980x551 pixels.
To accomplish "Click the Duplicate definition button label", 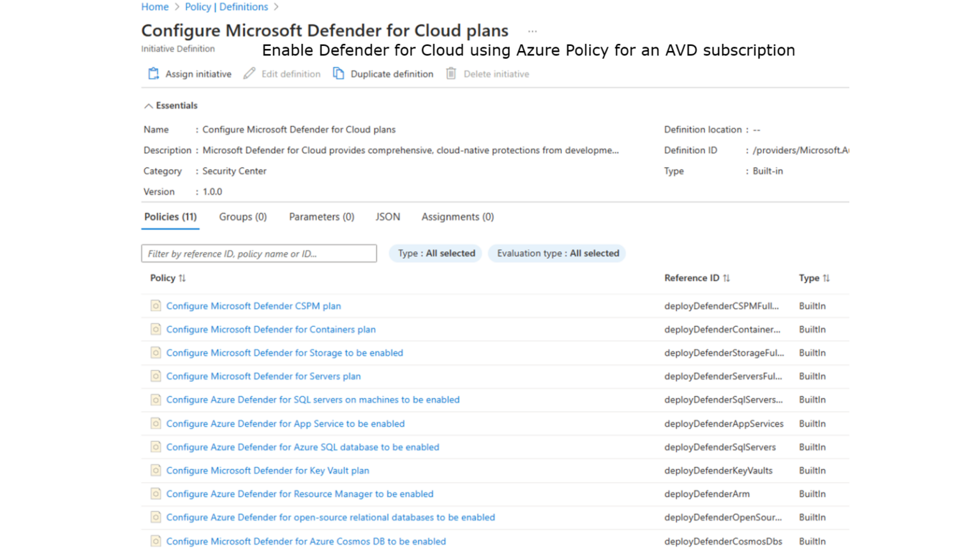I will coord(392,74).
